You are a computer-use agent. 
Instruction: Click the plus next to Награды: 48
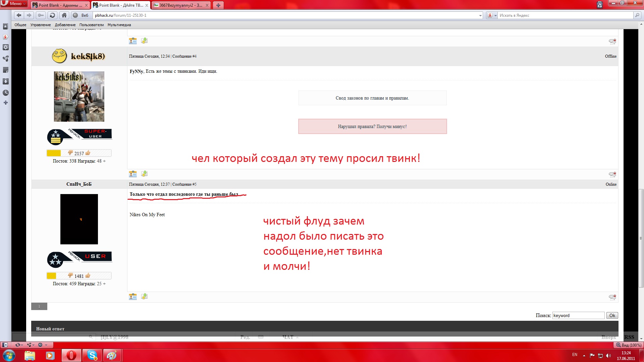tap(104, 161)
